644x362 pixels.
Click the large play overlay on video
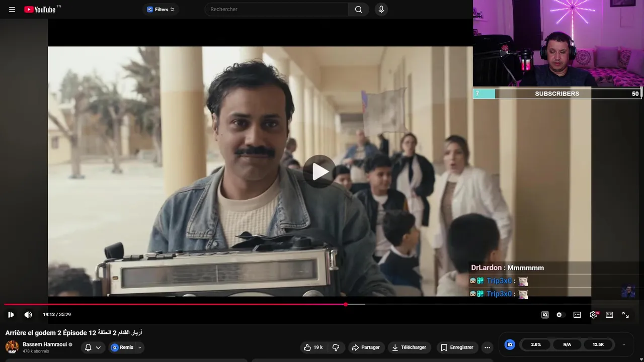click(x=319, y=171)
